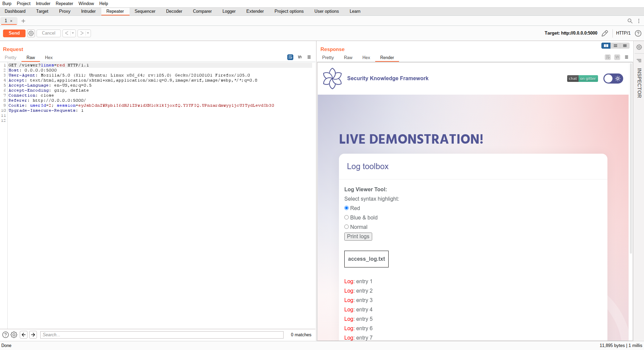Image resolution: width=644 pixels, height=350 pixels.
Task: Open the three-dot tab options menu
Action: [639, 21]
